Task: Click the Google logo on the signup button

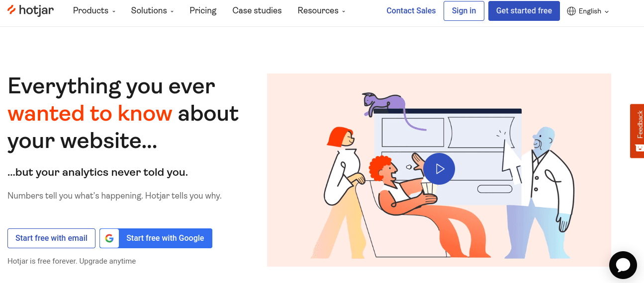Action: [x=109, y=238]
